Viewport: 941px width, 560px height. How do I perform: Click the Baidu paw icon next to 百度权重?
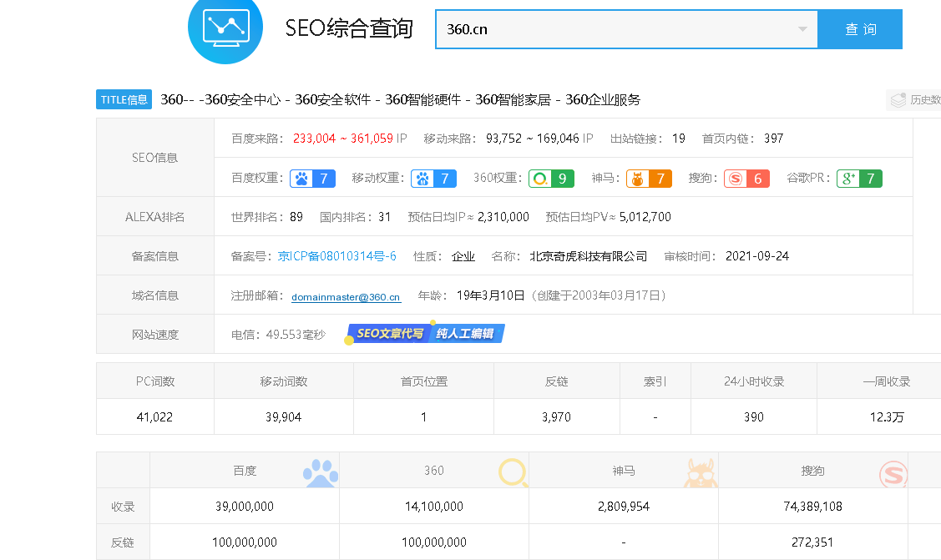click(301, 179)
